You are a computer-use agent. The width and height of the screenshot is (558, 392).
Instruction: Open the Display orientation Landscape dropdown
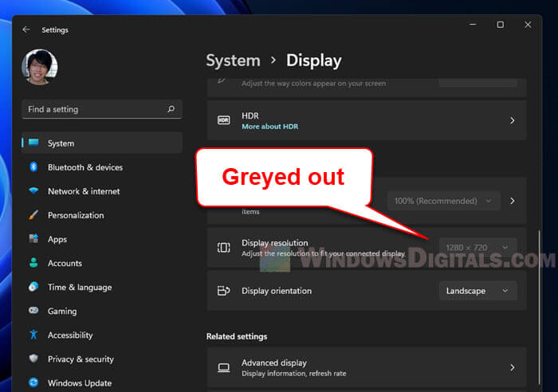pos(477,291)
